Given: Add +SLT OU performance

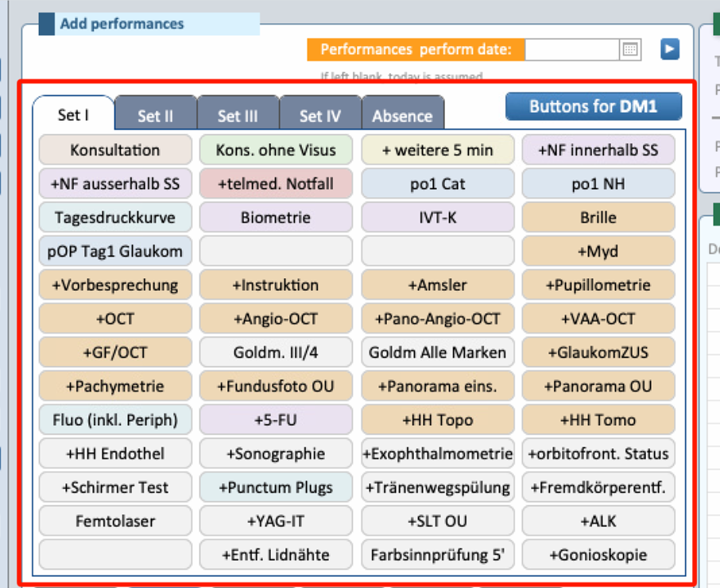Looking at the screenshot, I should (438, 521).
